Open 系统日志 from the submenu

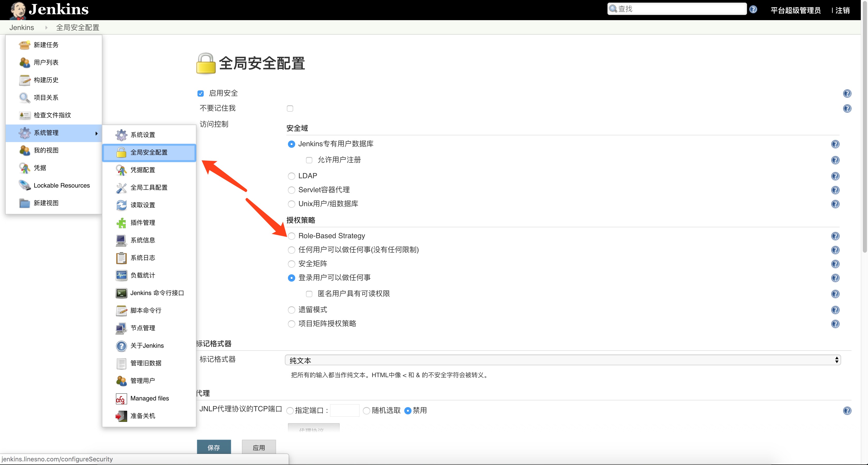coord(142,258)
